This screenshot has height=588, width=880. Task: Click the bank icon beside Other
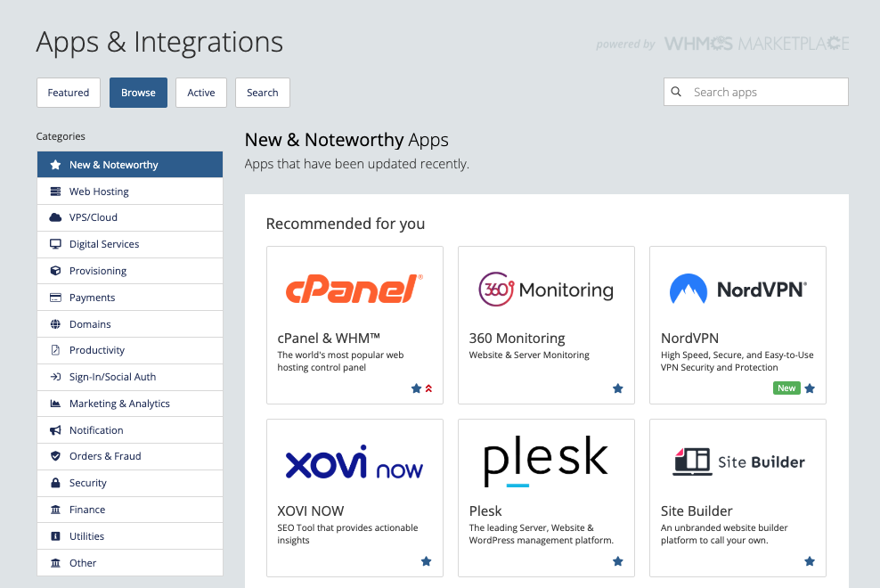pyautogui.click(x=55, y=563)
